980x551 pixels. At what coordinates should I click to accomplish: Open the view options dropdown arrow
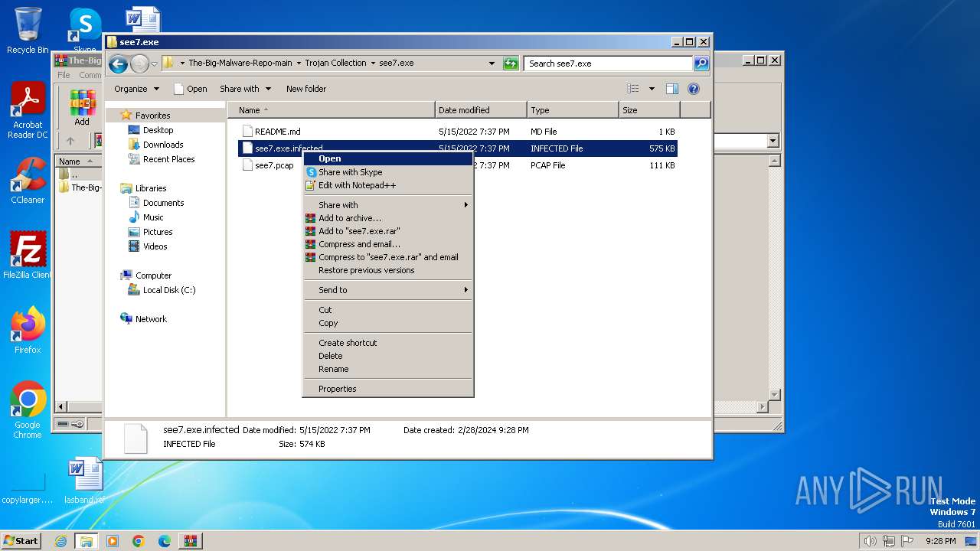pyautogui.click(x=652, y=89)
